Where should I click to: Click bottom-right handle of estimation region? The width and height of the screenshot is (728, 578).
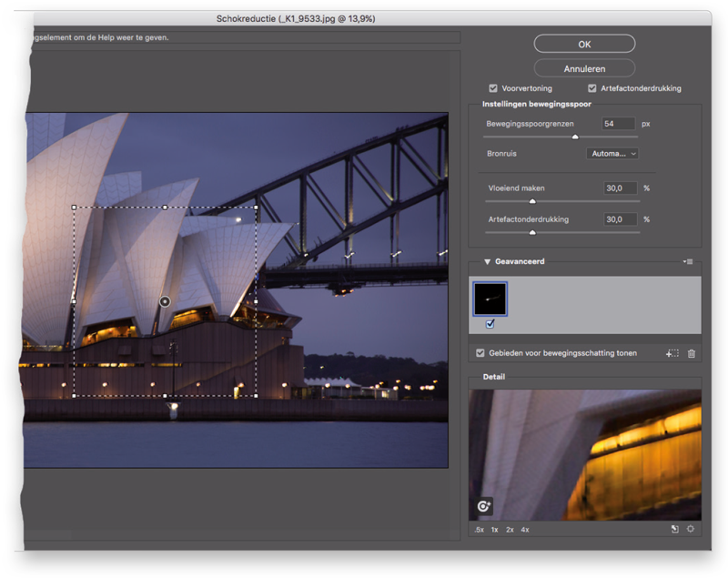click(257, 396)
